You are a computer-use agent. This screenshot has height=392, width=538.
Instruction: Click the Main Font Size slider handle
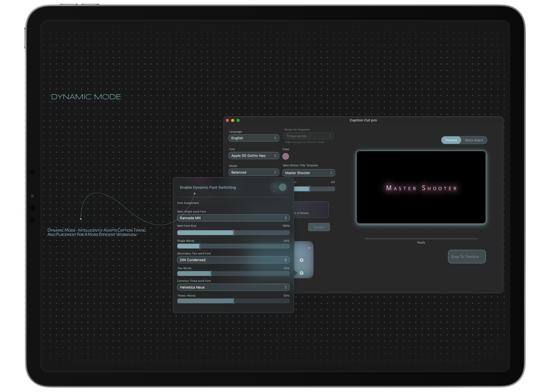[234, 233]
